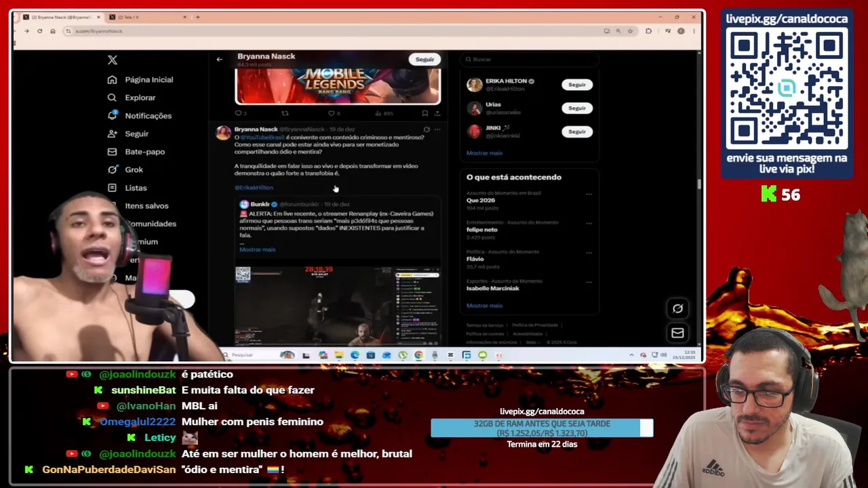Expand the quoted Bunklr post with Mostrar mais
This screenshot has height=488, width=868.
[258, 249]
